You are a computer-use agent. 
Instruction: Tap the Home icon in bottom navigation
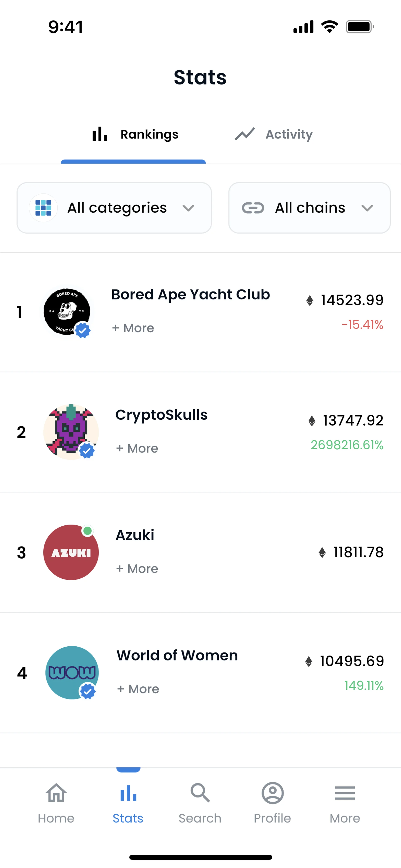click(56, 793)
